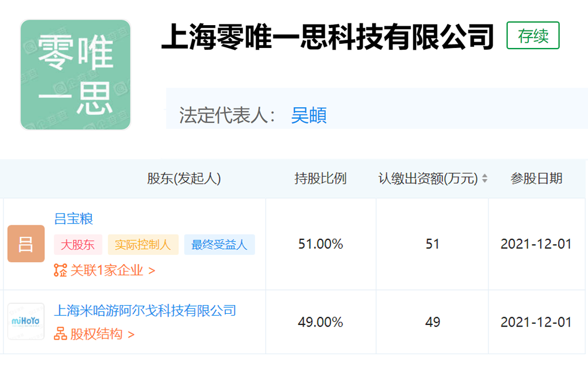Click the 大股东 tag
Viewport: 588px width, 370px height.
click(78, 245)
